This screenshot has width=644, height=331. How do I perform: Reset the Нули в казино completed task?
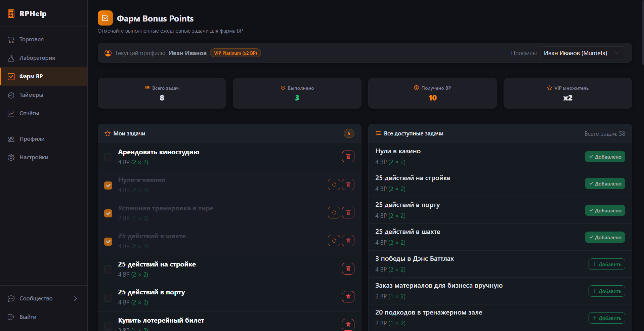click(334, 184)
